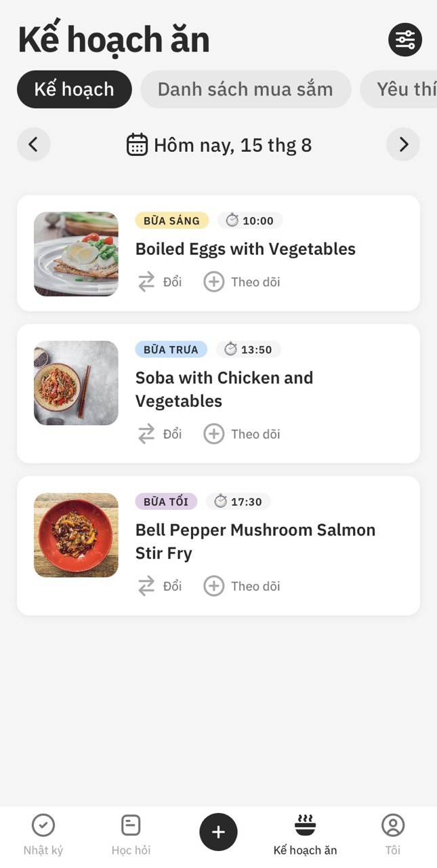This screenshot has height=868, width=437.
Task: Open Học hỏi in bottom navigation
Action: click(x=131, y=835)
